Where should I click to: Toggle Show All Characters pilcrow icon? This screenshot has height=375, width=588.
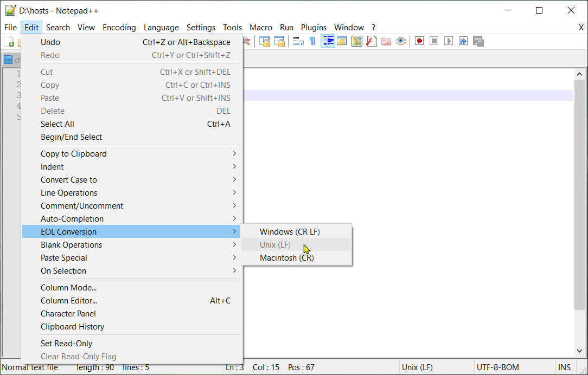312,41
